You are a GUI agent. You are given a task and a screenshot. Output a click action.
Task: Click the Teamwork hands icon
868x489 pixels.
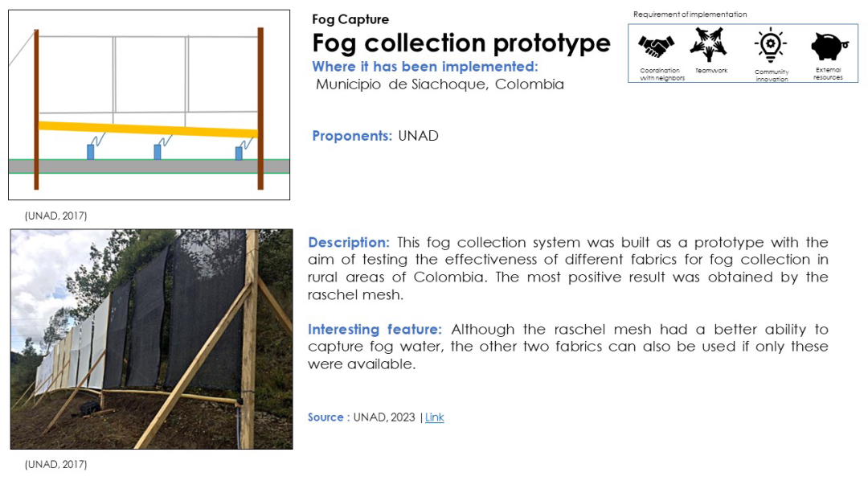tap(708, 44)
